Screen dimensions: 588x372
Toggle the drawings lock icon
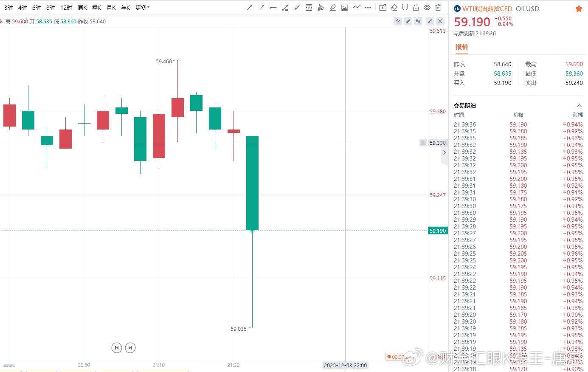tap(416, 8)
